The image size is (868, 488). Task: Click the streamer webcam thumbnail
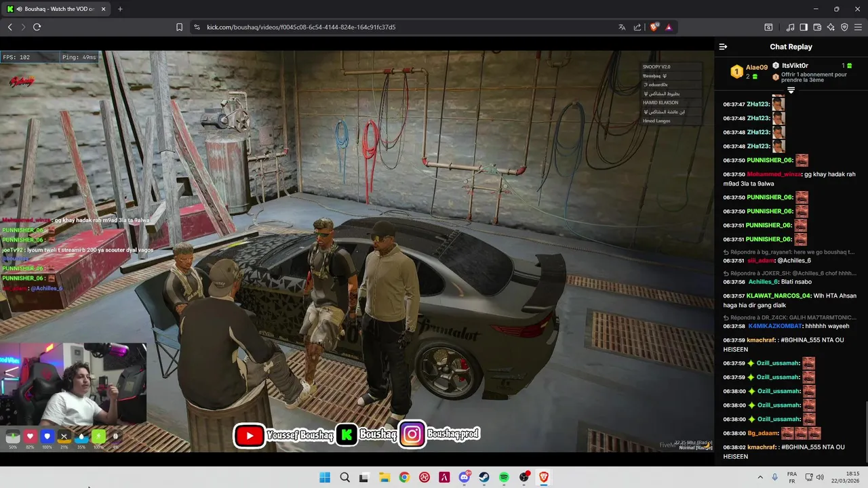[73, 384]
